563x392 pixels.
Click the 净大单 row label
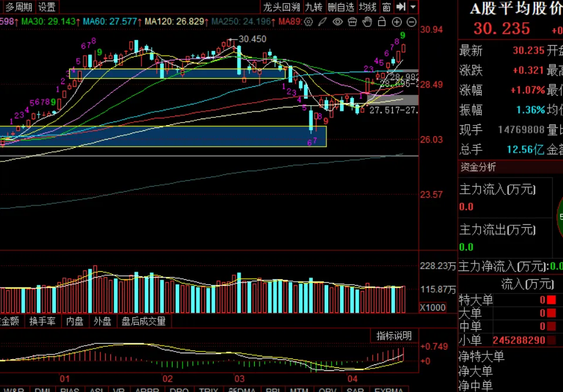[x=476, y=371]
